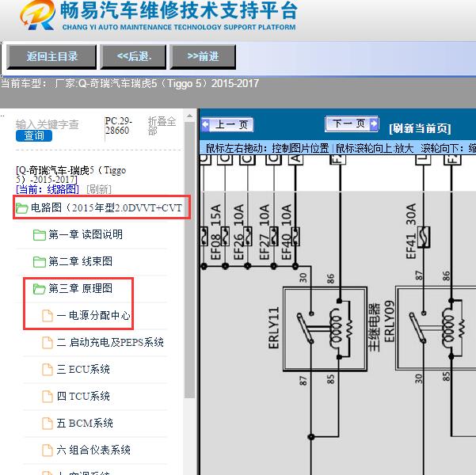This screenshot has width=476, height=475.
Task: Click the [刷新] link in the sidebar
Action: point(99,189)
